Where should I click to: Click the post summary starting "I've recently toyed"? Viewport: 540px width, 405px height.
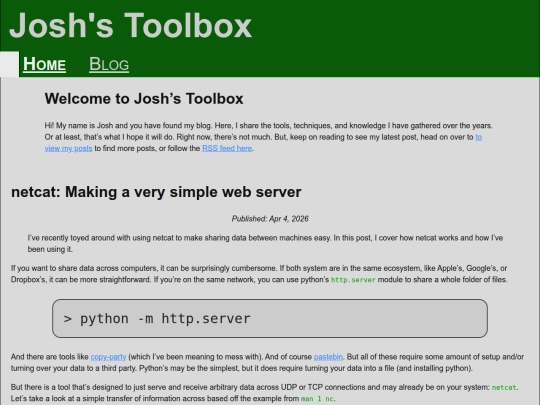(x=266, y=243)
